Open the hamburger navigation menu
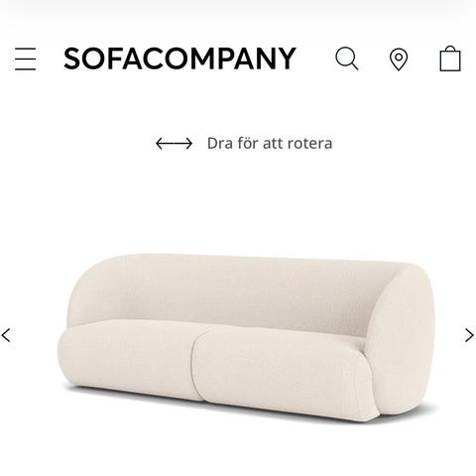 (x=25, y=59)
